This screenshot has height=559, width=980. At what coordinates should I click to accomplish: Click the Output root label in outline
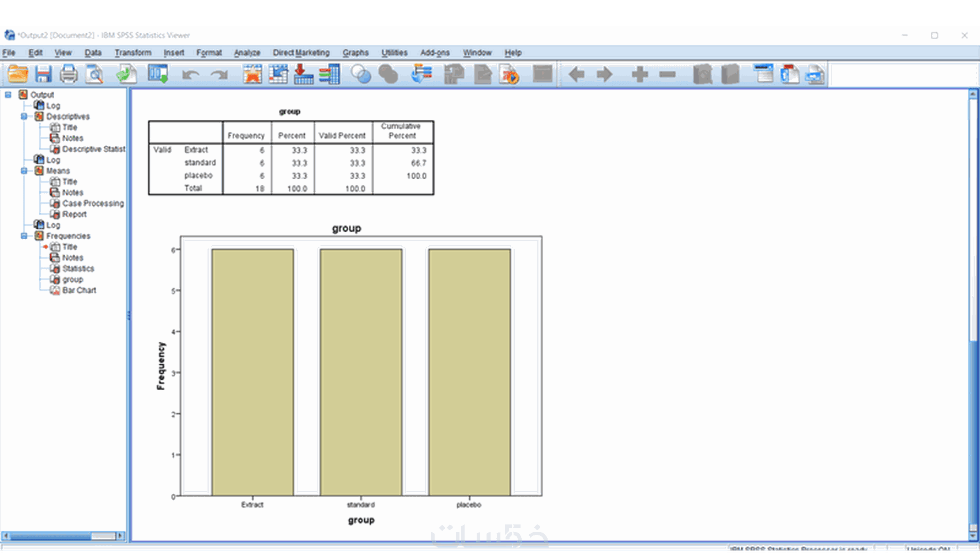[x=42, y=95]
